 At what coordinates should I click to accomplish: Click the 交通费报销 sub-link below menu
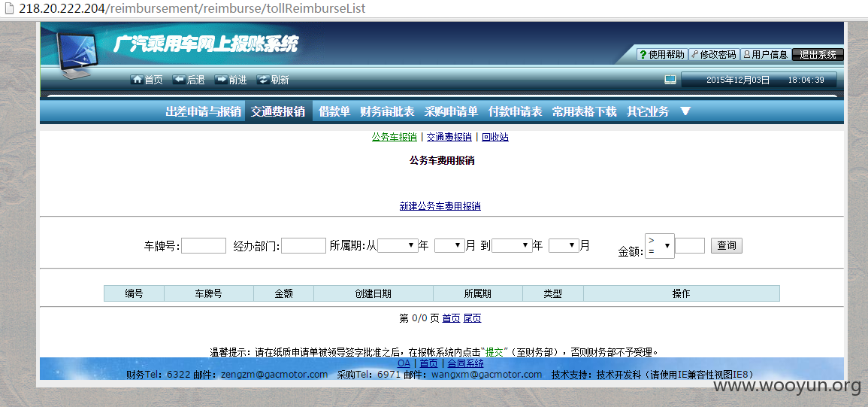449,137
